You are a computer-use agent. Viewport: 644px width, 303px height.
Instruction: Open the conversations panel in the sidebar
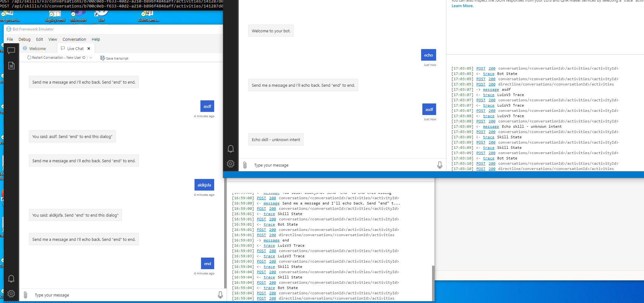tap(12, 50)
